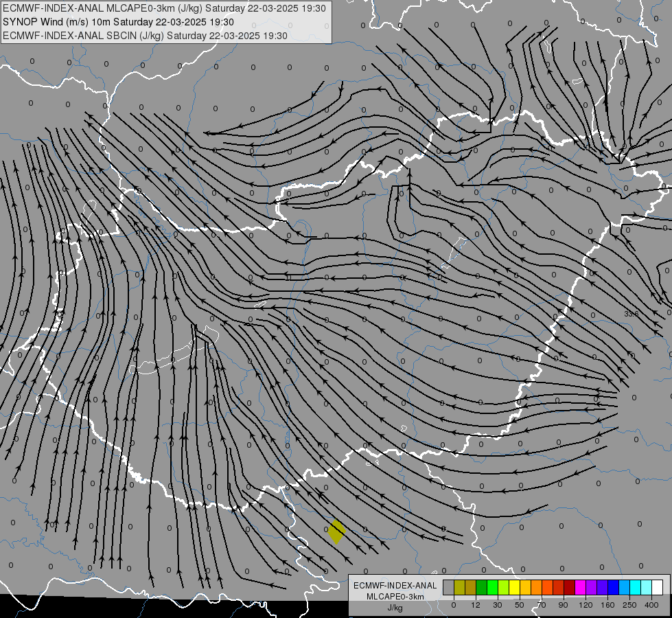Click the 160 tick label in legend
Screen dimensions: 672x618
tap(607, 605)
